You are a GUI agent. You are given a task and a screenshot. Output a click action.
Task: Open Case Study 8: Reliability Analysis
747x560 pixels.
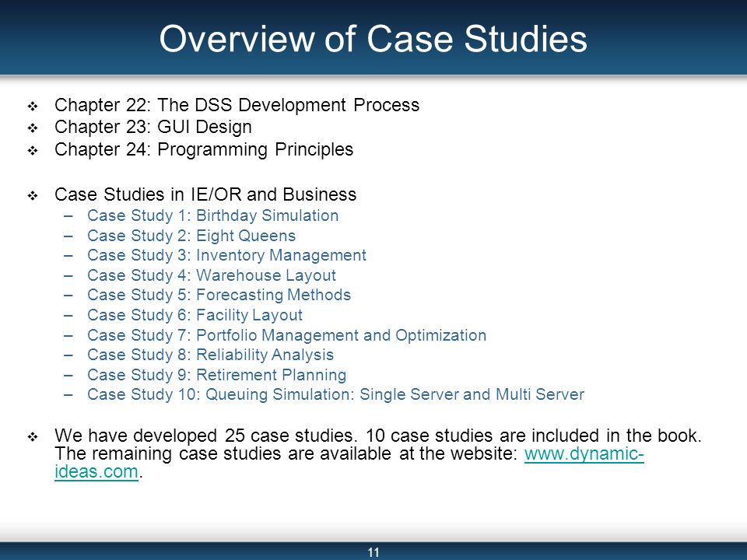[x=211, y=355]
